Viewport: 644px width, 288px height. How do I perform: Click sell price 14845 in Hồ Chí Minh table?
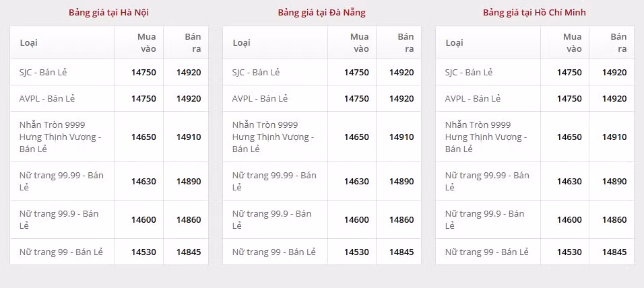(614, 252)
